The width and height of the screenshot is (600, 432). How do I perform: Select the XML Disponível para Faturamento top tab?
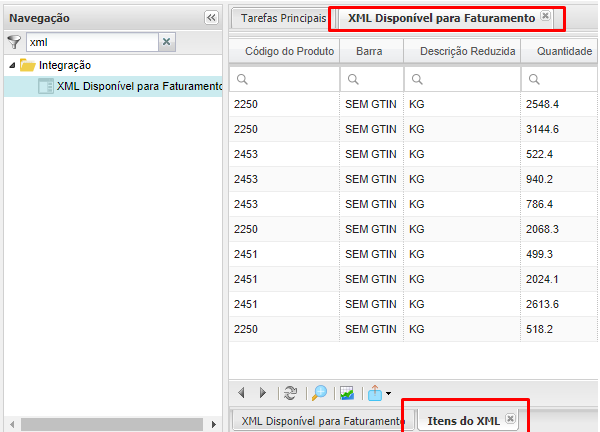coord(442,18)
